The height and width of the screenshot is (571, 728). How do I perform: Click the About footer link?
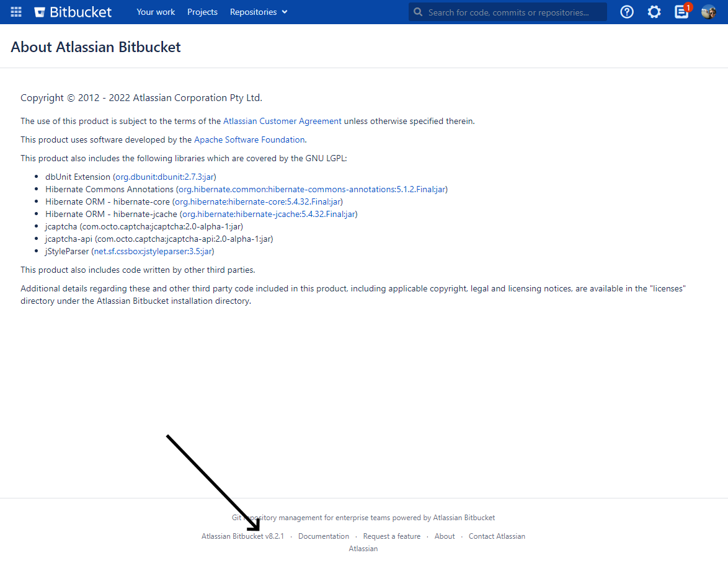(x=445, y=536)
